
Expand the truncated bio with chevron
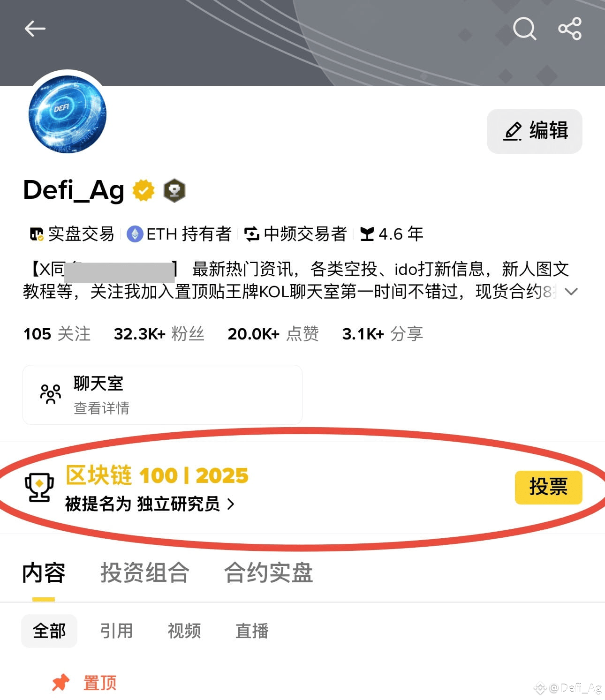571,292
